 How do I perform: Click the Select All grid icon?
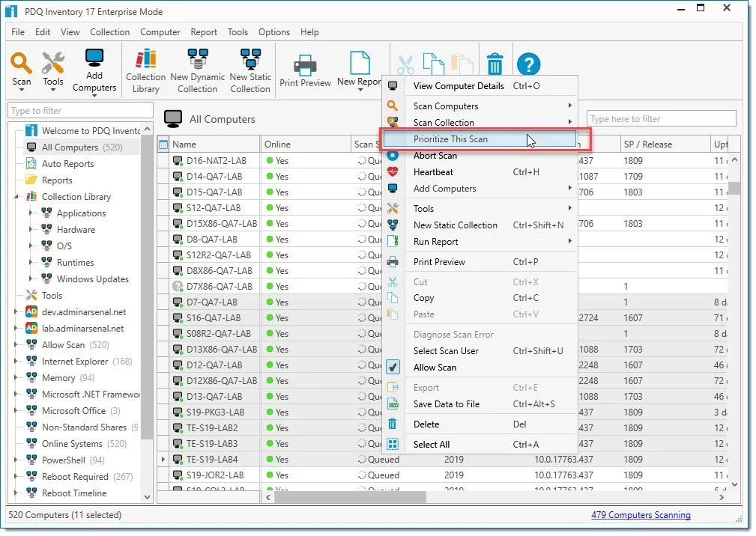pyautogui.click(x=393, y=444)
